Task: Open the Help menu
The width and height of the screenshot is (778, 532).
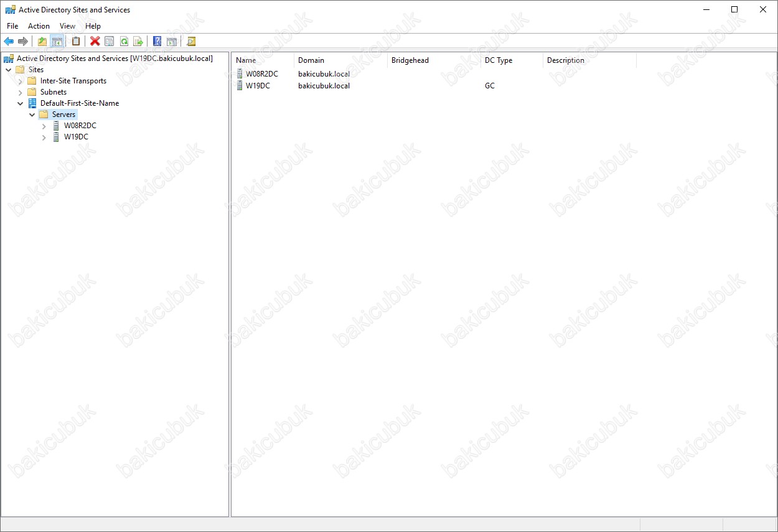Action: click(x=93, y=26)
